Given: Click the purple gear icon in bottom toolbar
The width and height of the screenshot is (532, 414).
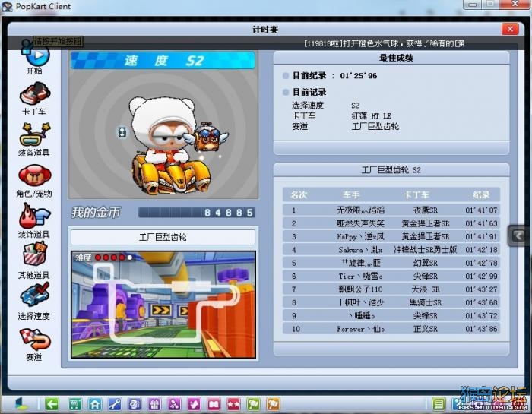Looking at the screenshot, I should click(x=135, y=404).
